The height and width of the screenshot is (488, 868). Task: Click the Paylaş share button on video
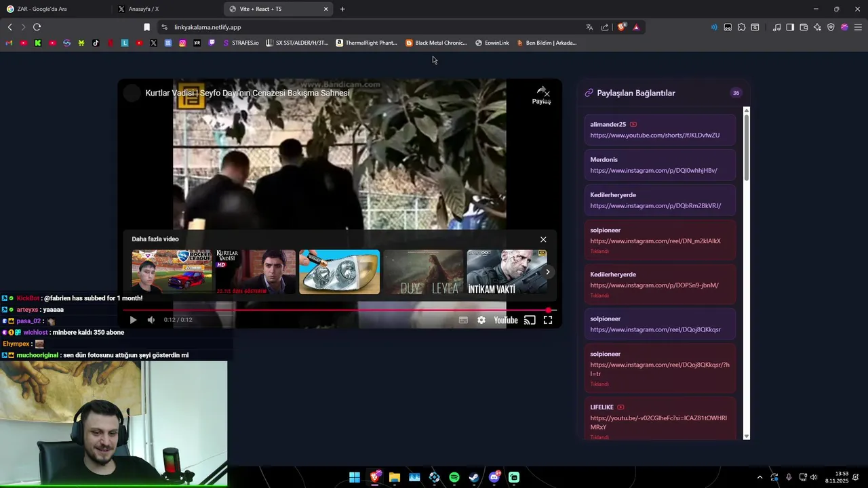coord(541,96)
